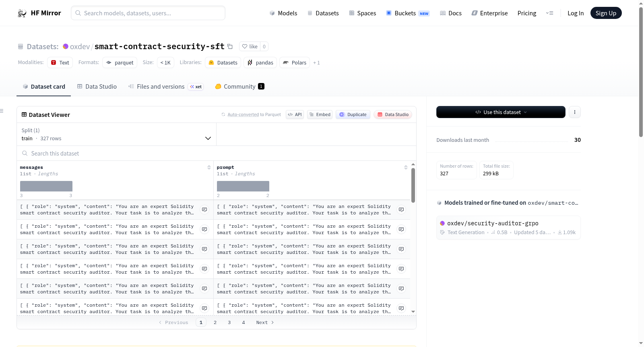
Task: Click the dataset table vertical scrollbar
Action: (x=413, y=185)
